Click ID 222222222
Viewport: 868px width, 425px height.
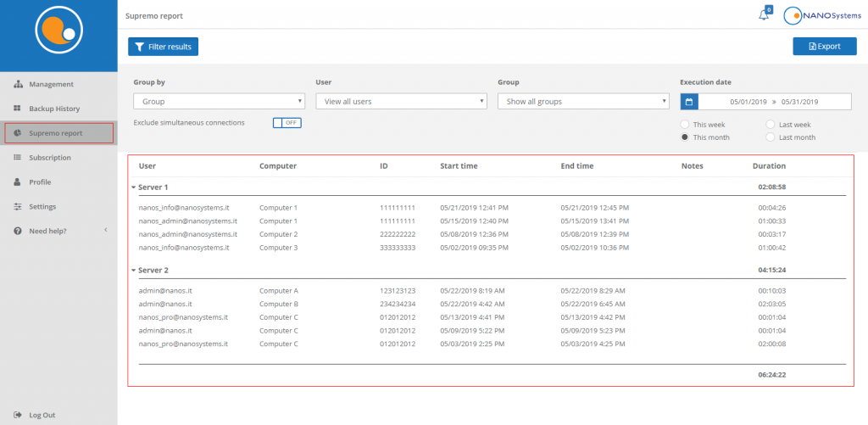[398, 234]
